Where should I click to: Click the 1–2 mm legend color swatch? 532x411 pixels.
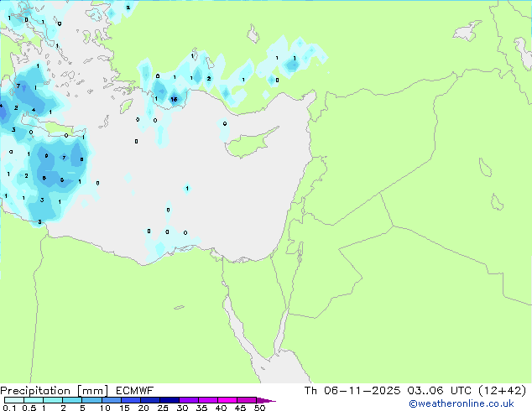pyautogui.click(x=53, y=400)
